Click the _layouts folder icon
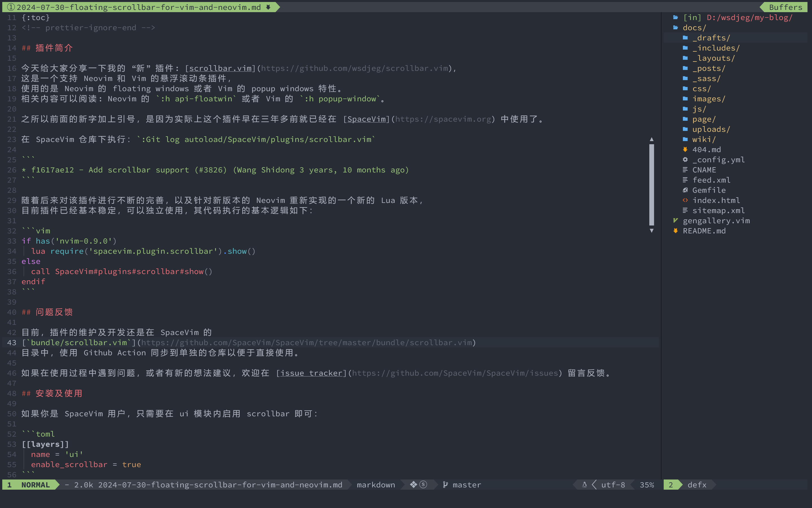 [685, 58]
